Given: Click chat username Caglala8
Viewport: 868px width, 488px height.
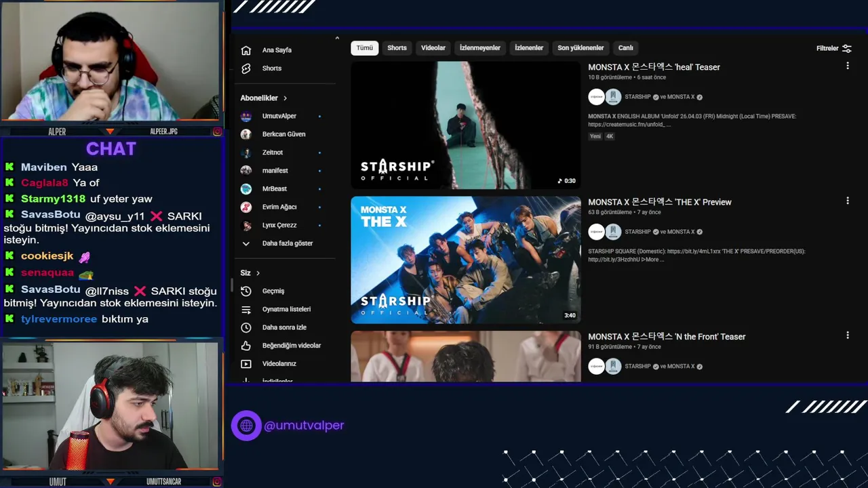Looking at the screenshot, I should (45, 183).
